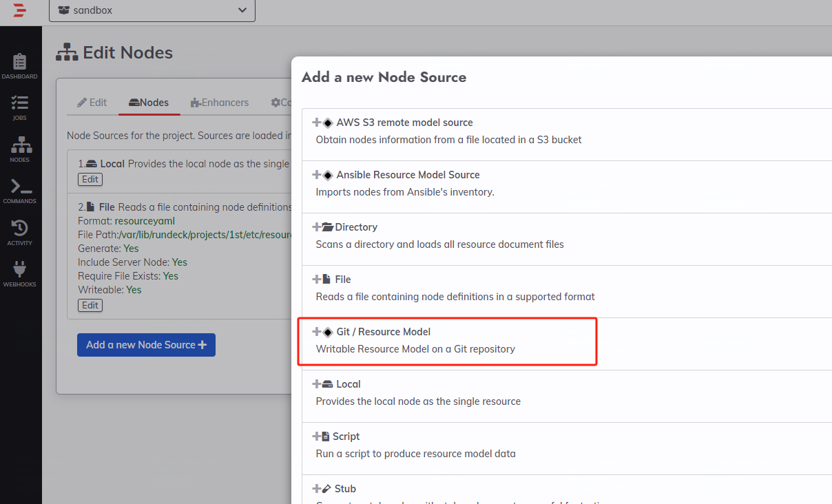Viewport: 832px width, 504px height.
Task: Click drive icon beside Local in dialog
Action: coord(328,384)
